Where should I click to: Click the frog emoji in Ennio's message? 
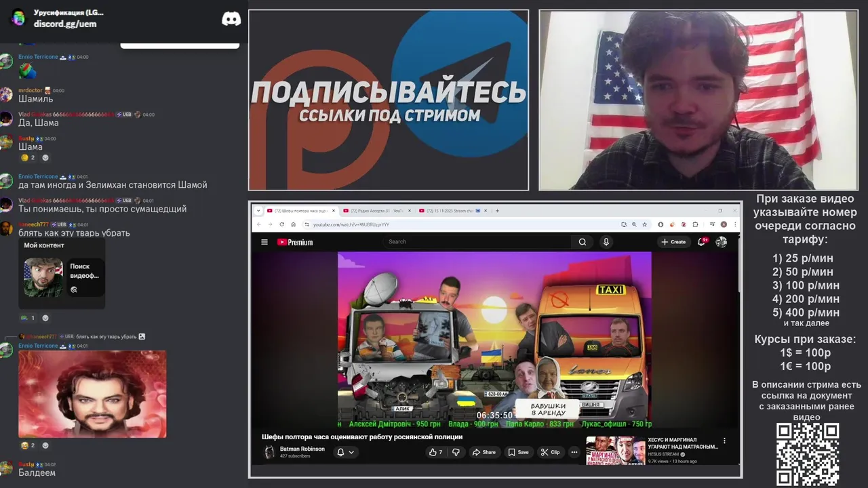pyautogui.click(x=28, y=70)
